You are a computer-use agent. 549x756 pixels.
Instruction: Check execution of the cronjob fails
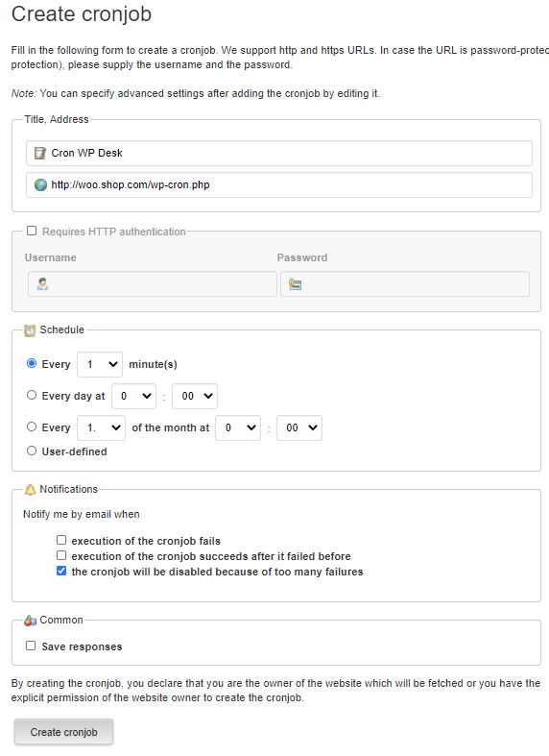coord(61,540)
